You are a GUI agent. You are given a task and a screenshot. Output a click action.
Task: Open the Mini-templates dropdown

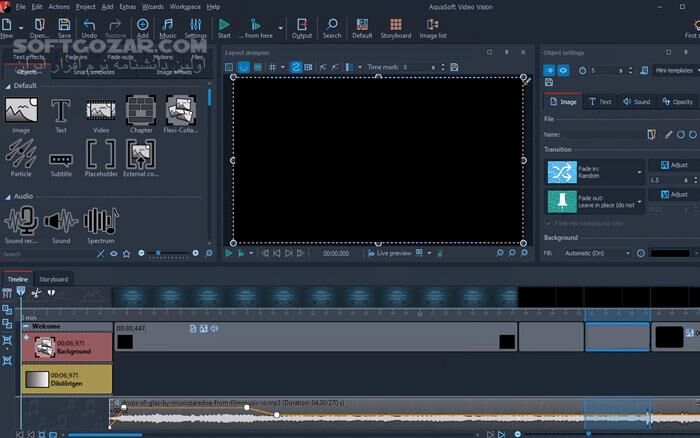(676, 71)
